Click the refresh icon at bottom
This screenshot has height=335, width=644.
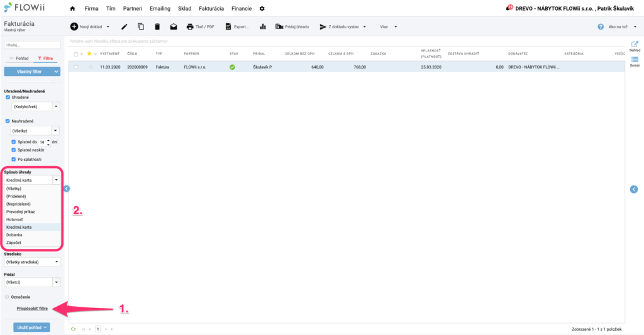[x=73, y=329]
